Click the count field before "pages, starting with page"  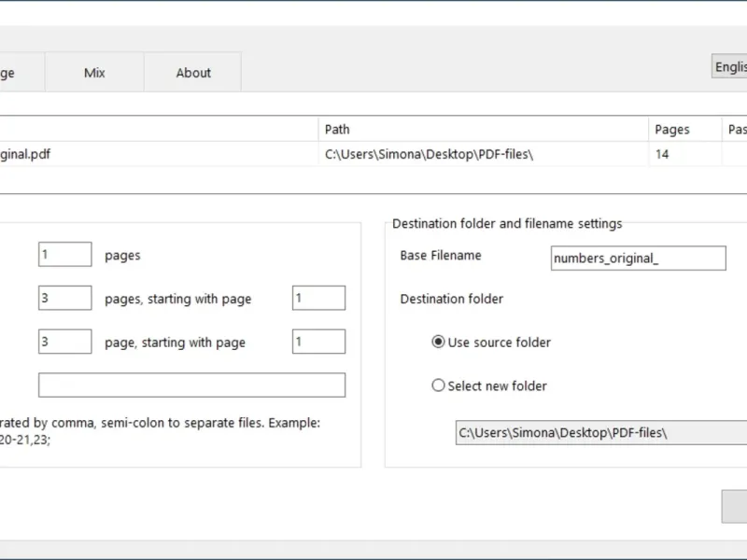pos(65,298)
